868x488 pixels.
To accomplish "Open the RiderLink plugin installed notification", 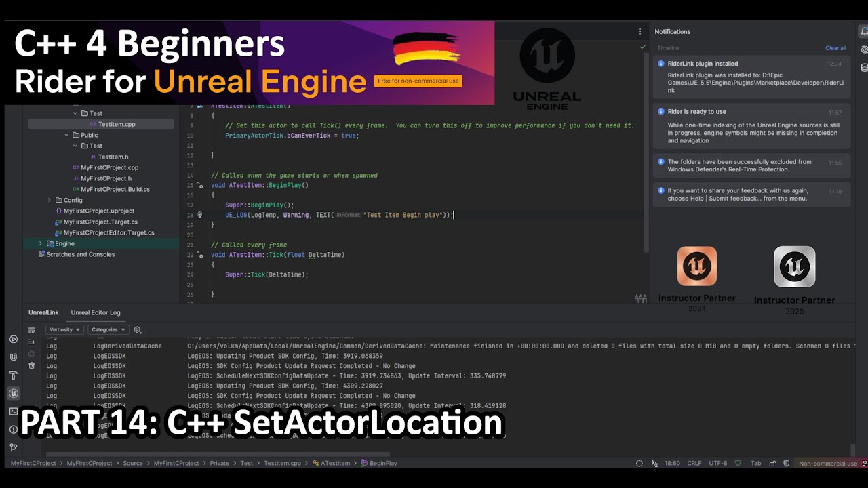I will [x=751, y=77].
